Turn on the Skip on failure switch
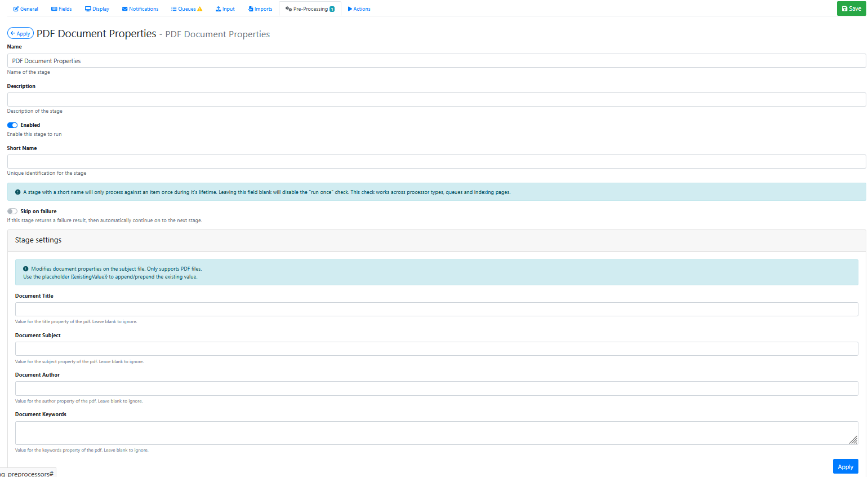The height and width of the screenshot is (477, 868). coord(12,211)
